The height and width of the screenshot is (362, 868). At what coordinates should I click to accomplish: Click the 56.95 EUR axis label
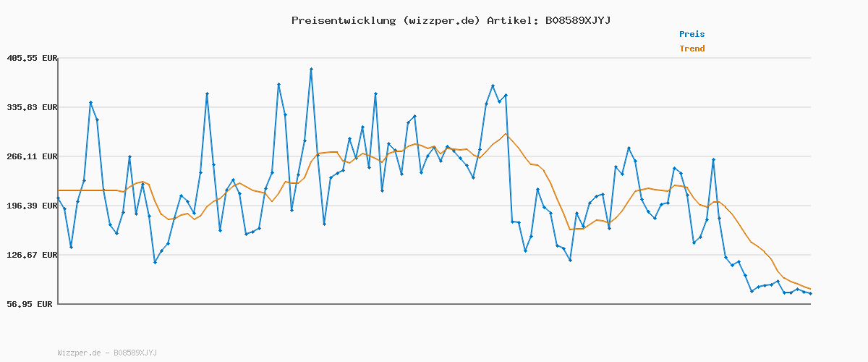31,304
